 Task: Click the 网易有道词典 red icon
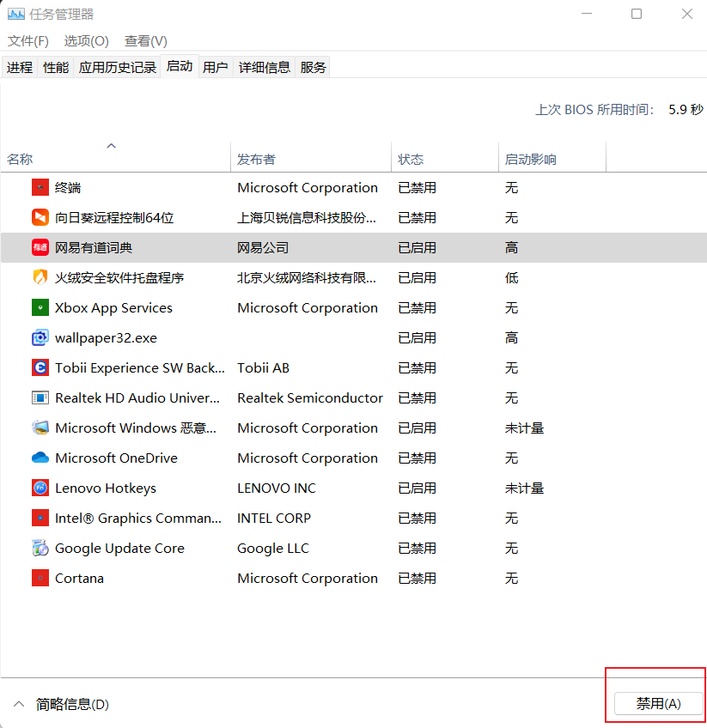point(40,247)
